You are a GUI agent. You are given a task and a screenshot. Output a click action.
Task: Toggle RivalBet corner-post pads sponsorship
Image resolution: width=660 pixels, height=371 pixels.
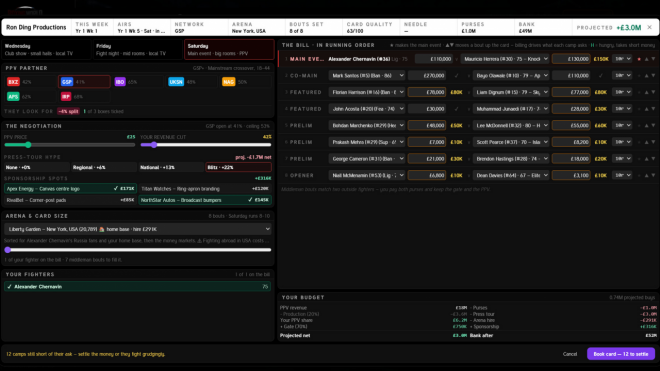70,200
